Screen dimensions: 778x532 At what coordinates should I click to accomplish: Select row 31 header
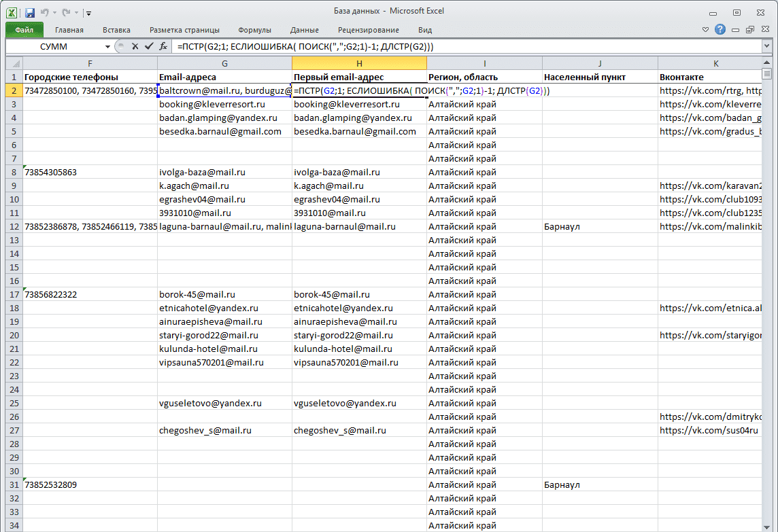[x=14, y=485]
